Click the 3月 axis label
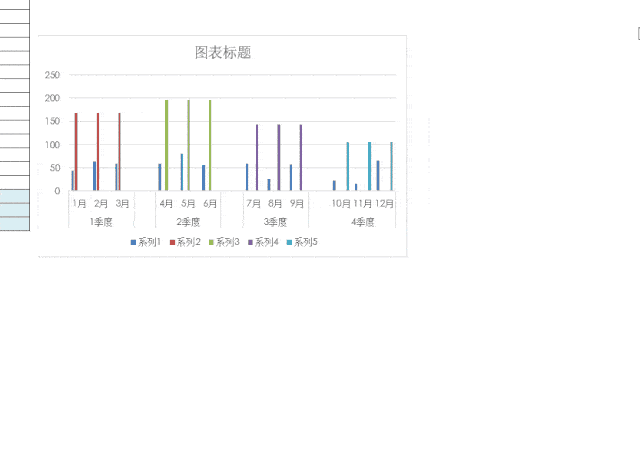 [x=122, y=203]
